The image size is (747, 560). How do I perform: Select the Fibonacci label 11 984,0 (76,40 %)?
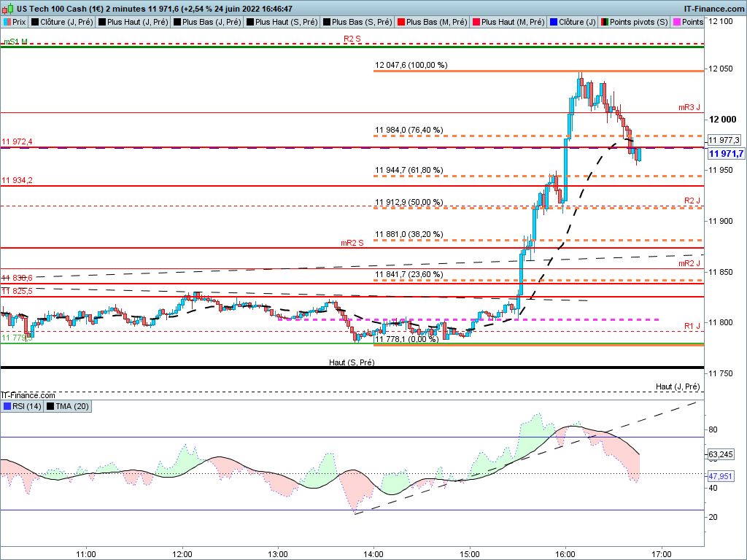pyautogui.click(x=409, y=130)
